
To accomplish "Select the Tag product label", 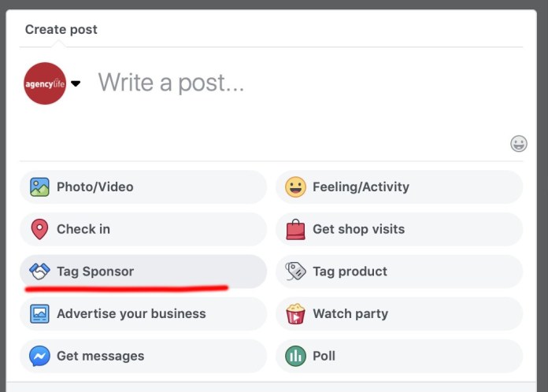I will click(x=350, y=272).
